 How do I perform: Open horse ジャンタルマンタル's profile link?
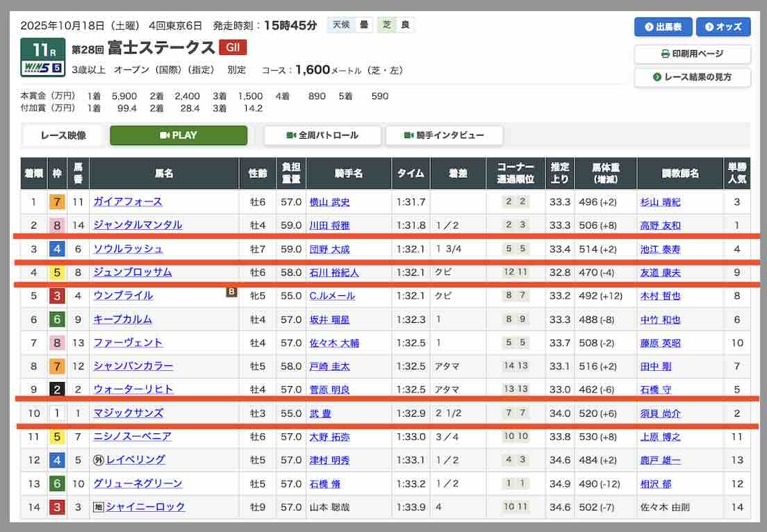pyautogui.click(x=138, y=225)
